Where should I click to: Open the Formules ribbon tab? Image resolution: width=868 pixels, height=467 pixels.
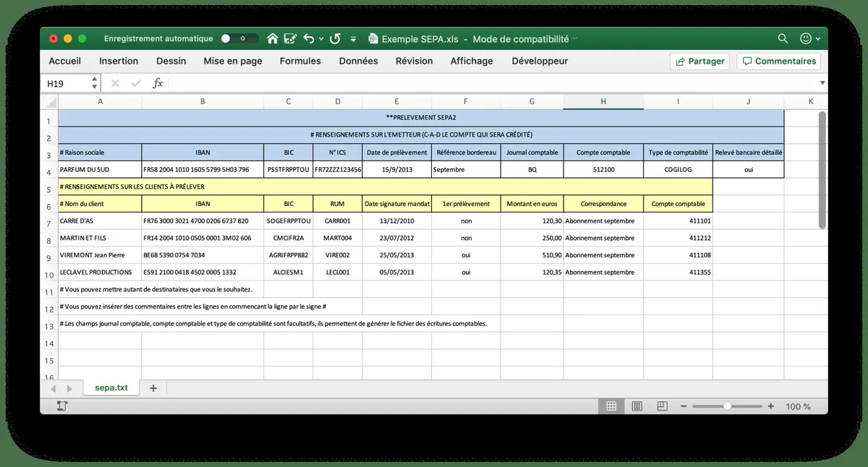tap(300, 61)
